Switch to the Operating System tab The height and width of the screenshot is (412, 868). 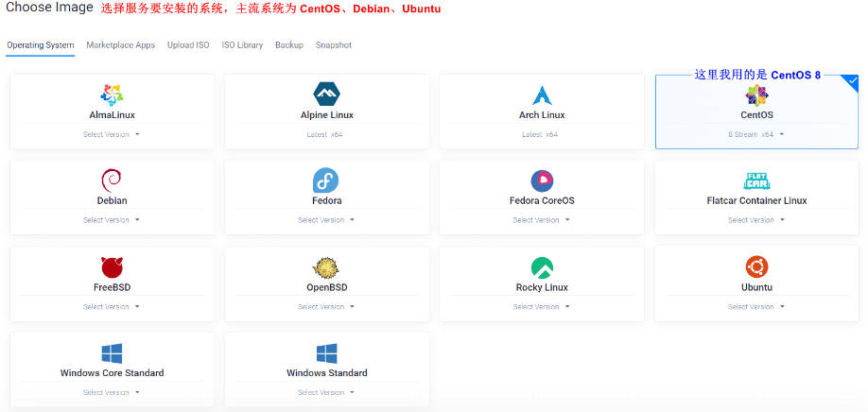click(x=41, y=45)
